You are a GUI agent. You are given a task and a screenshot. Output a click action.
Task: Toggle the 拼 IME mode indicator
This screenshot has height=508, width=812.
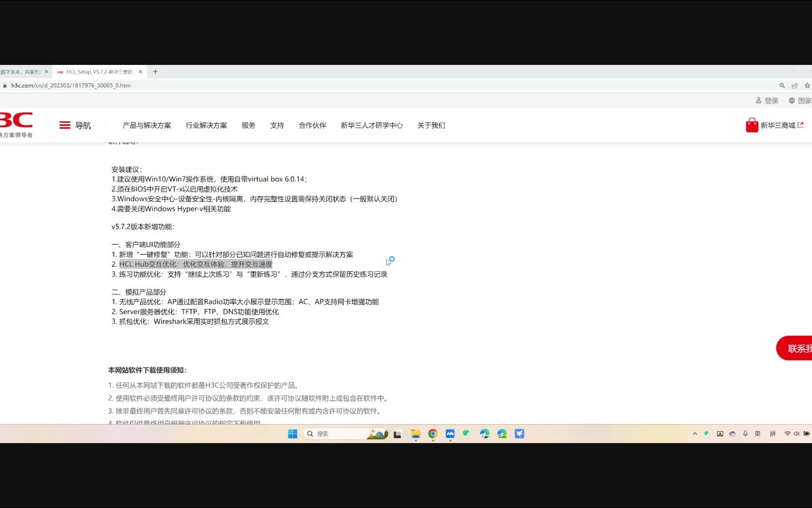point(773,434)
